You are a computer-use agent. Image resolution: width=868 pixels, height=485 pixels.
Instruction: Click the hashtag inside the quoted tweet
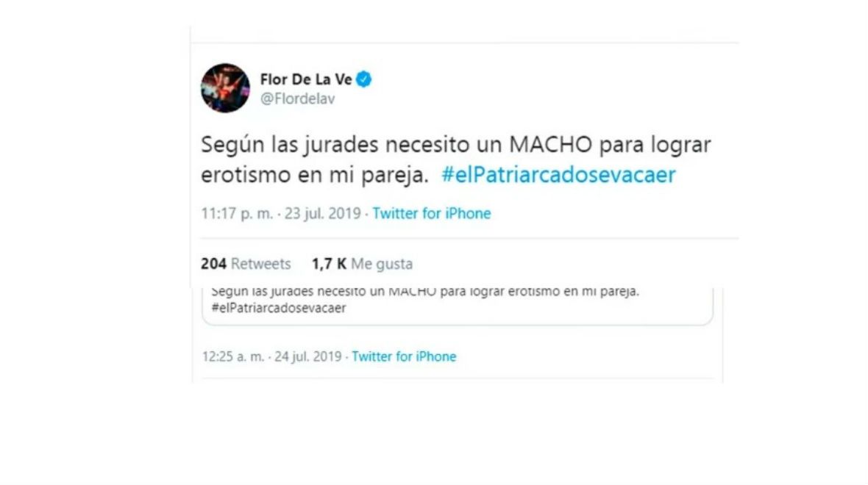point(279,308)
